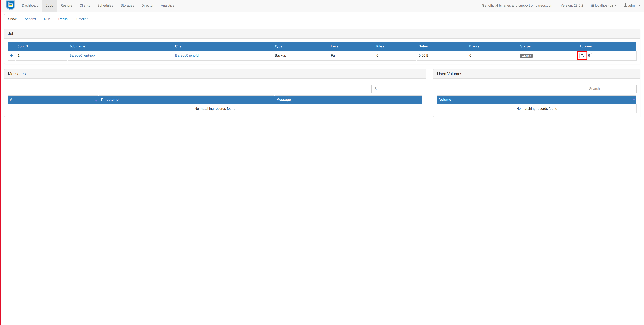Open the Analytics menu item
Viewport: 644px width, 325px height.
[x=167, y=5]
